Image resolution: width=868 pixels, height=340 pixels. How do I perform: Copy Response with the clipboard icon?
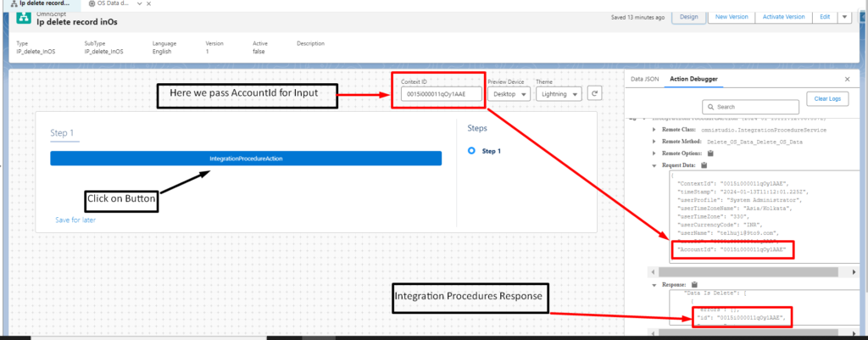point(694,285)
